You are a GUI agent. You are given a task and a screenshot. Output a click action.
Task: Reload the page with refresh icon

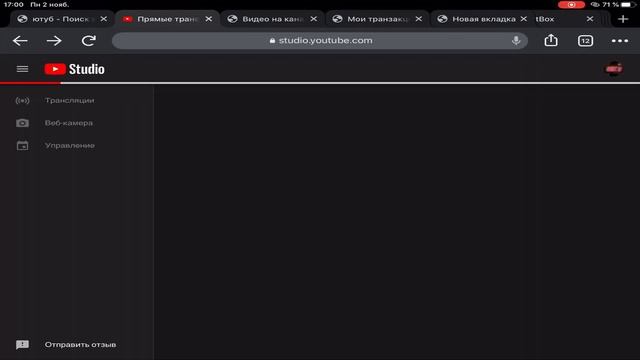[89, 41]
